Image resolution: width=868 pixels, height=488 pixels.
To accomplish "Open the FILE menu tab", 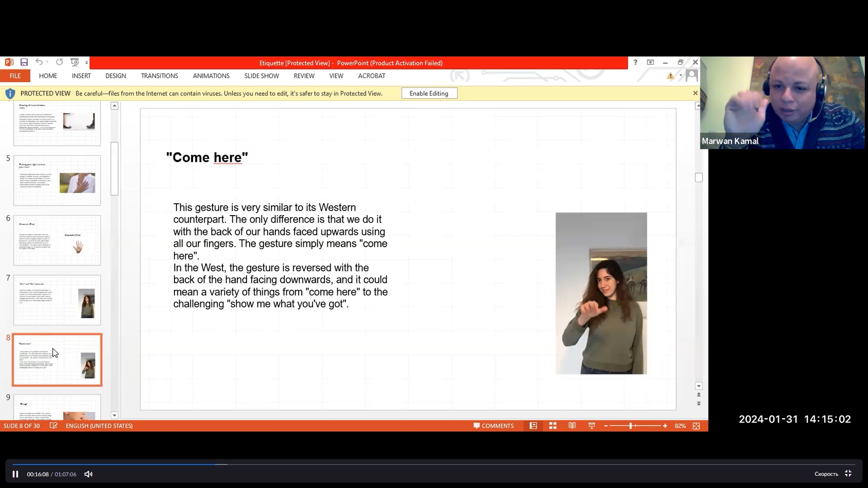I will 15,76.
